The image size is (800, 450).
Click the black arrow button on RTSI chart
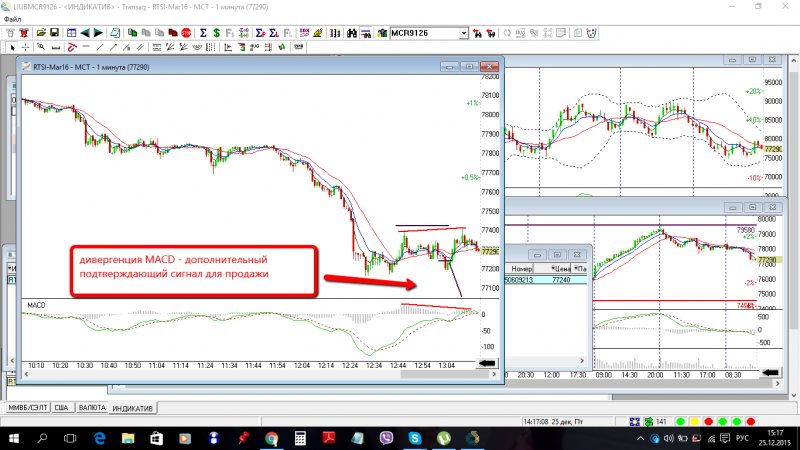coord(487,363)
